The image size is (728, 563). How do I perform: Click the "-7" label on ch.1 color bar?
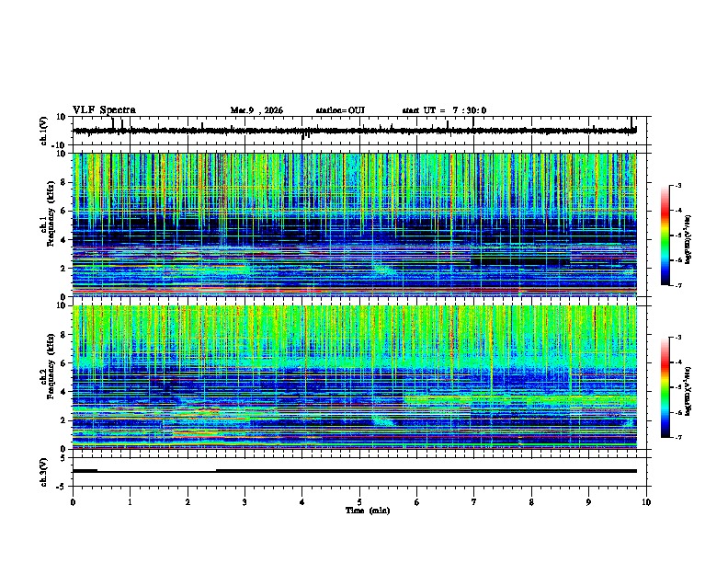point(678,285)
